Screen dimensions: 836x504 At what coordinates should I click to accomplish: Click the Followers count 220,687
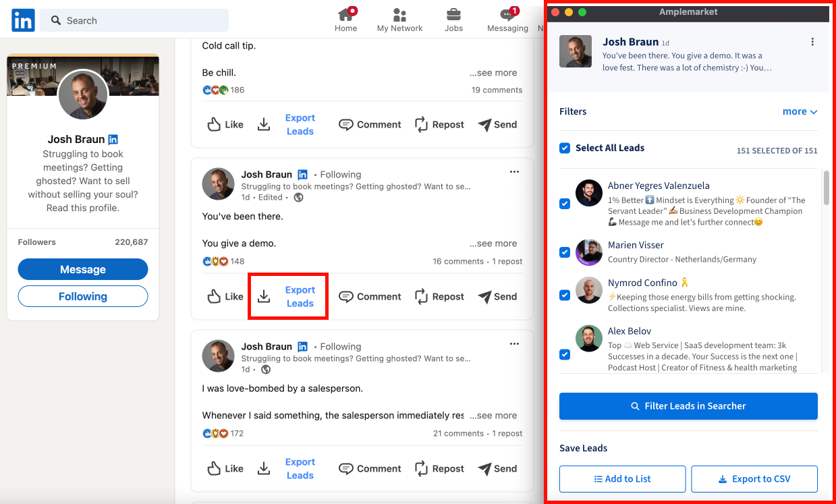(131, 242)
